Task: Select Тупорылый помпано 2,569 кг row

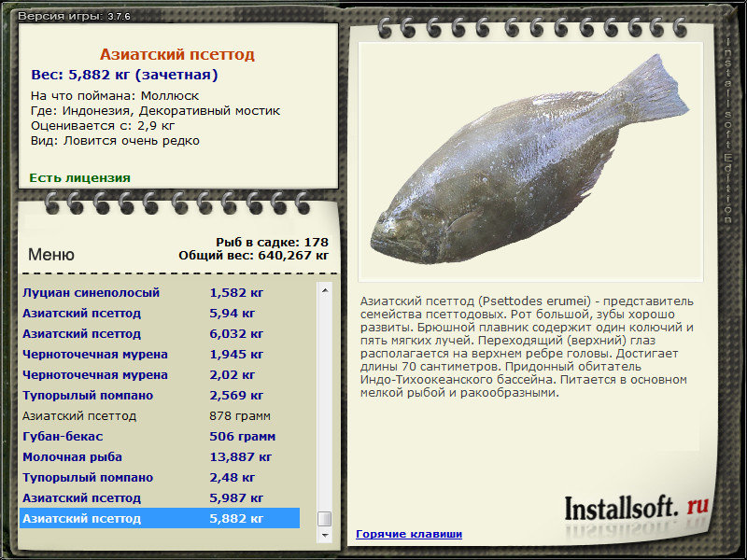Action: [160, 395]
